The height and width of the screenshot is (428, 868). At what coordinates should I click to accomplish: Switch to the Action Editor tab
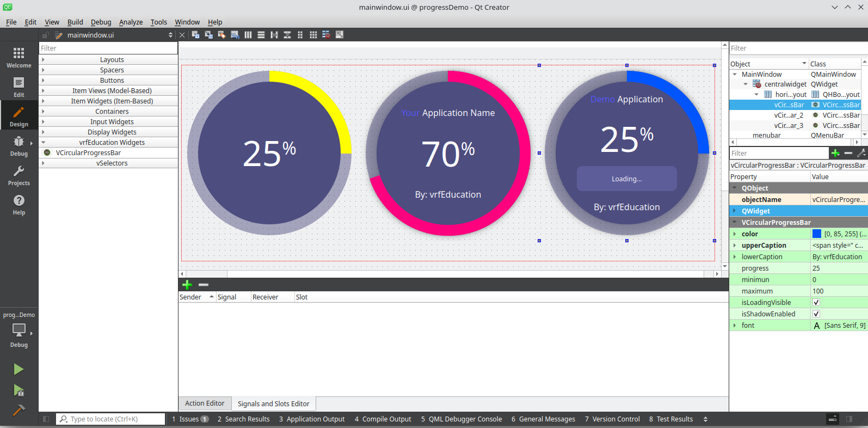pos(205,403)
